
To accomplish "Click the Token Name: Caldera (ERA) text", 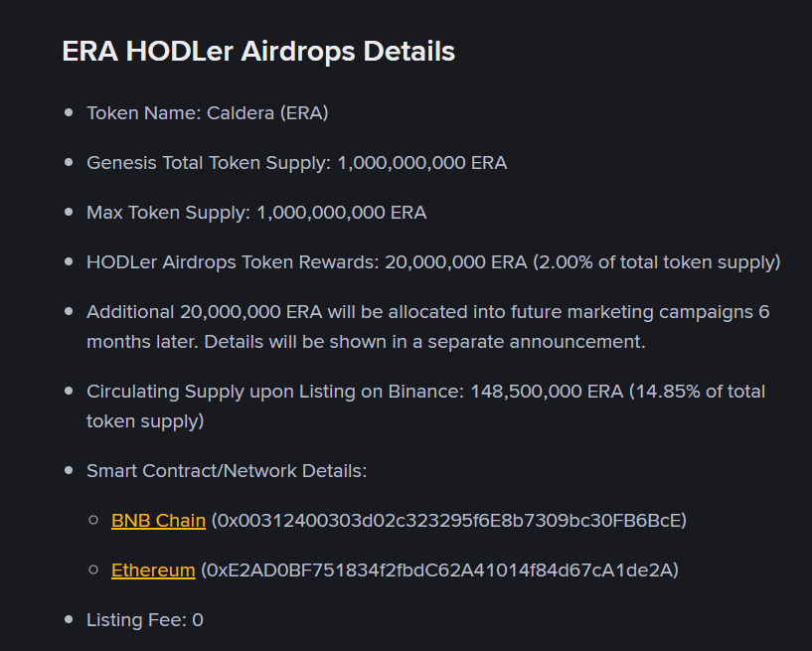I will point(207,113).
